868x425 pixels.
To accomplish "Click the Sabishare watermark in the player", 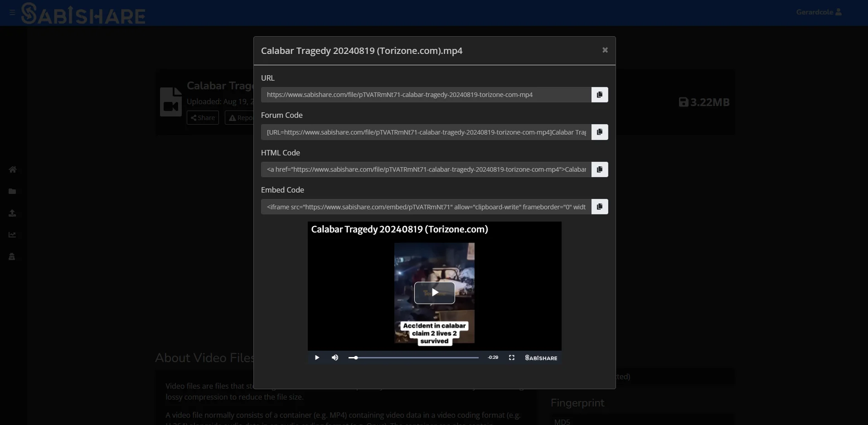I will (540, 357).
